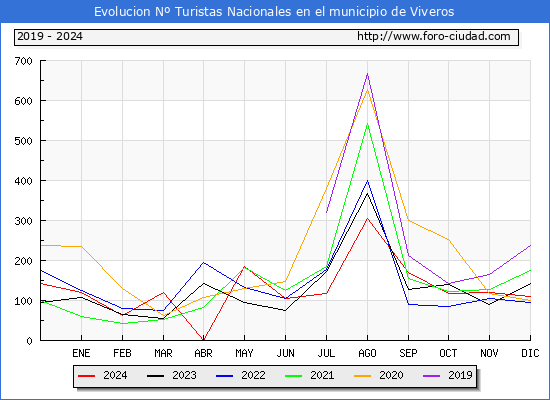The width and height of the screenshot is (550, 400).
Task: Click the red 2024 peak at AGO
Action: (x=367, y=218)
